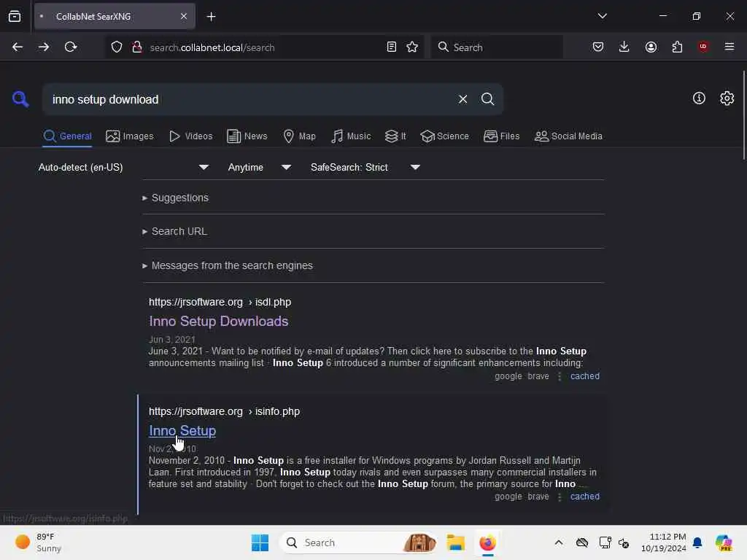Submit search with the magnifier button
This screenshot has height=560, width=747.
(487, 99)
